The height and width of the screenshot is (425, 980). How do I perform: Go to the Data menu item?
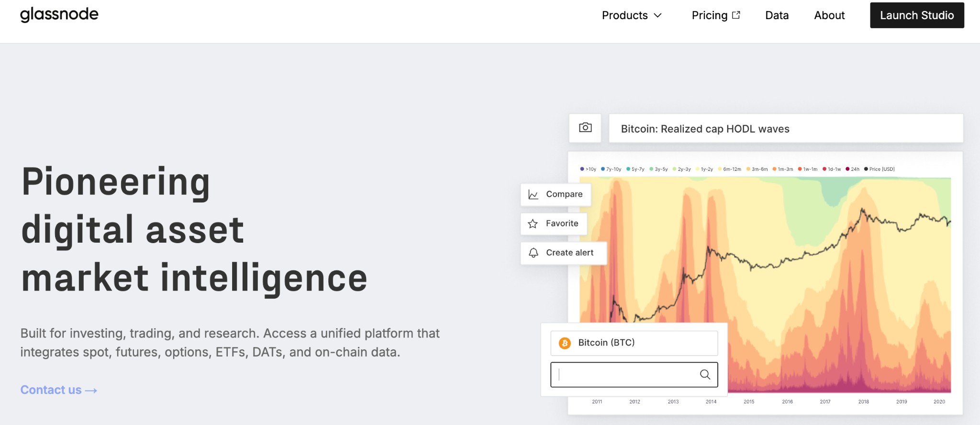tap(777, 15)
